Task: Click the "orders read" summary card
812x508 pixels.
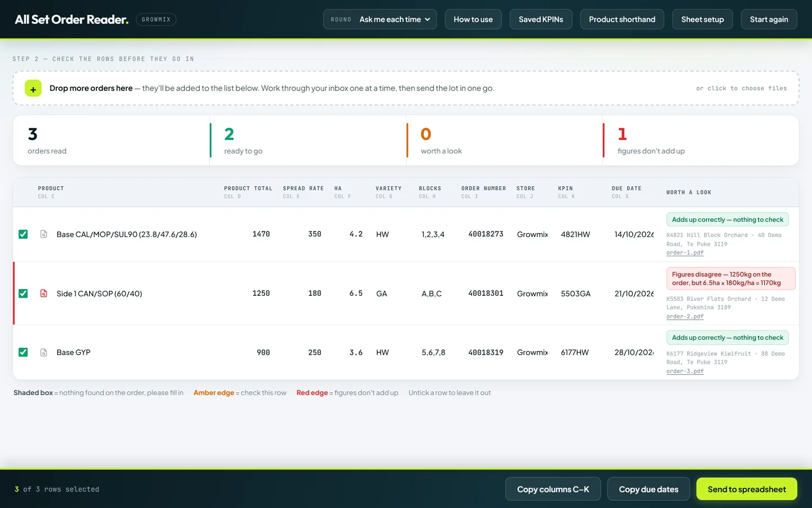Action: 111,141
